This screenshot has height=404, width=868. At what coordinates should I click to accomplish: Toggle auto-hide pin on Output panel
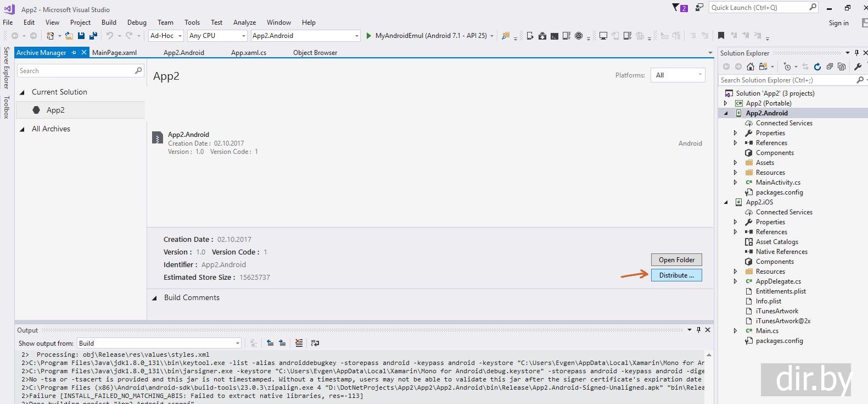tap(698, 330)
